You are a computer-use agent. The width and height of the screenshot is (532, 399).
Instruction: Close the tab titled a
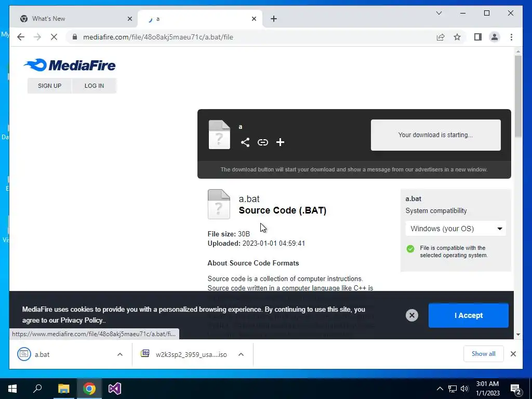(x=254, y=19)
